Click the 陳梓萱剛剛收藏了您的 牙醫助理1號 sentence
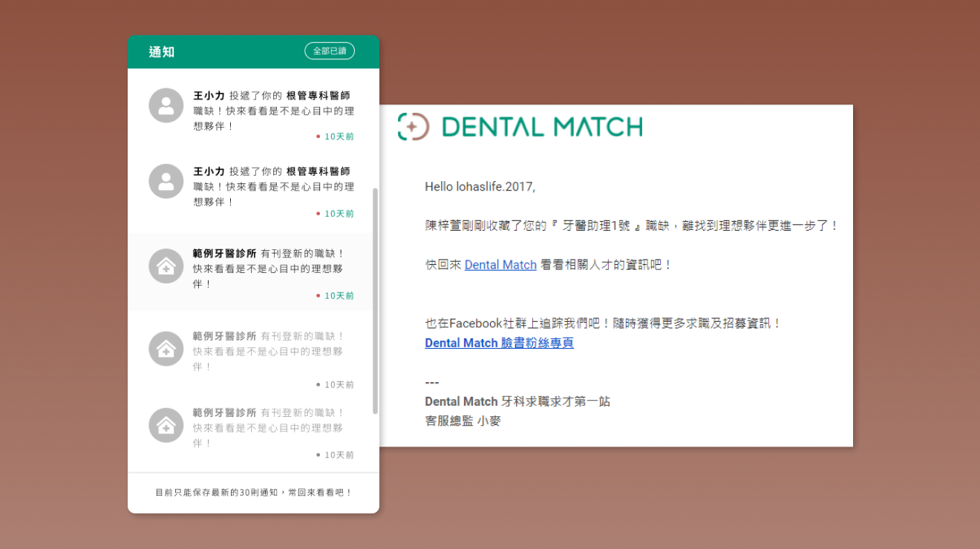The width and height of the screenshot is (980, 549). point(632,226)
